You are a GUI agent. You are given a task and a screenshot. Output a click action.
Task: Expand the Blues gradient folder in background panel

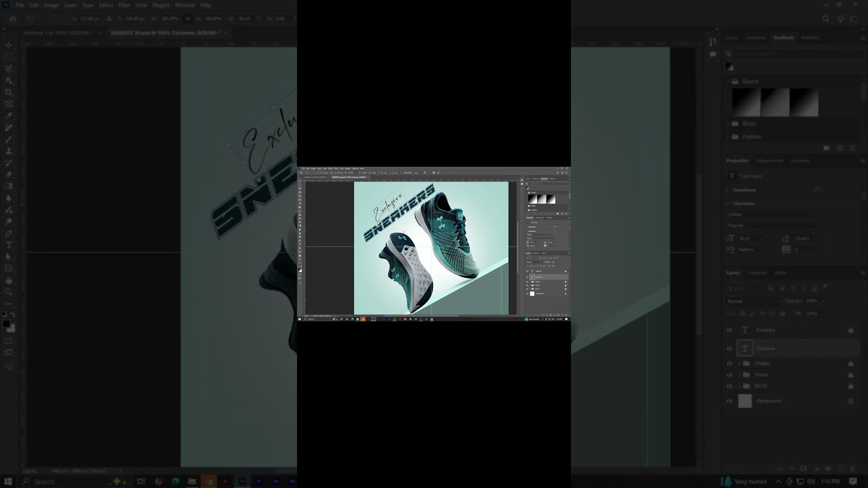pyautogui.click(x=729, y=123)
